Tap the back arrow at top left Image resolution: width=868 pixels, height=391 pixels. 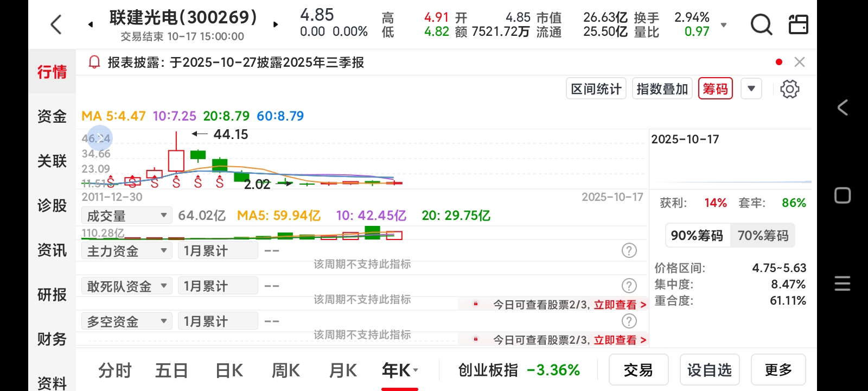pos(56,24)
